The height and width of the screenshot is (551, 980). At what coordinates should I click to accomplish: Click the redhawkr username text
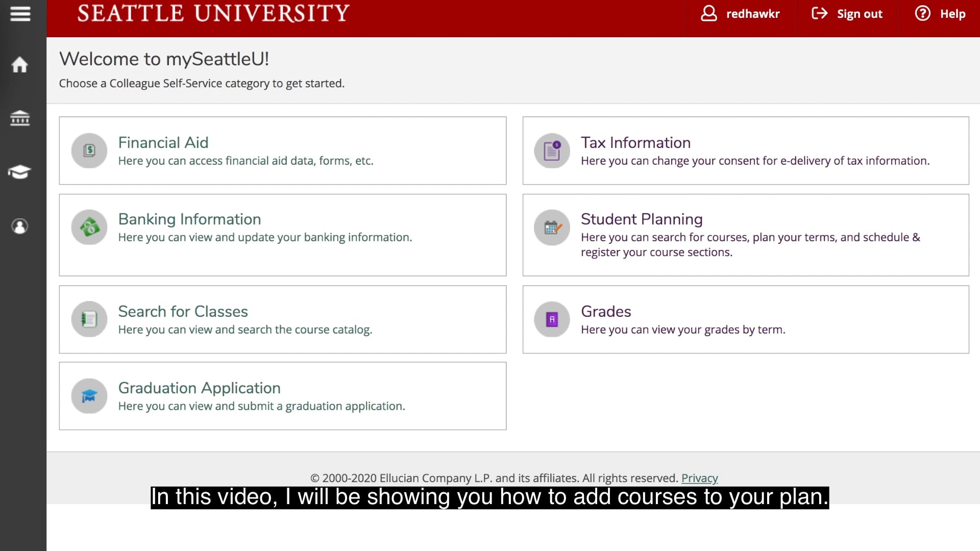coord(753,14)
